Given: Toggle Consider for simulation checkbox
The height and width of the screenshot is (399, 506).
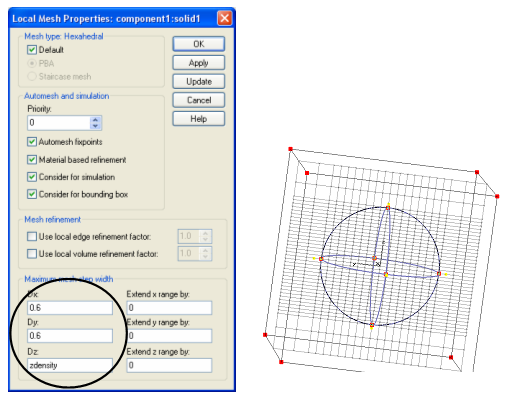Looking at the screenshot, I should tap(32, 177).
